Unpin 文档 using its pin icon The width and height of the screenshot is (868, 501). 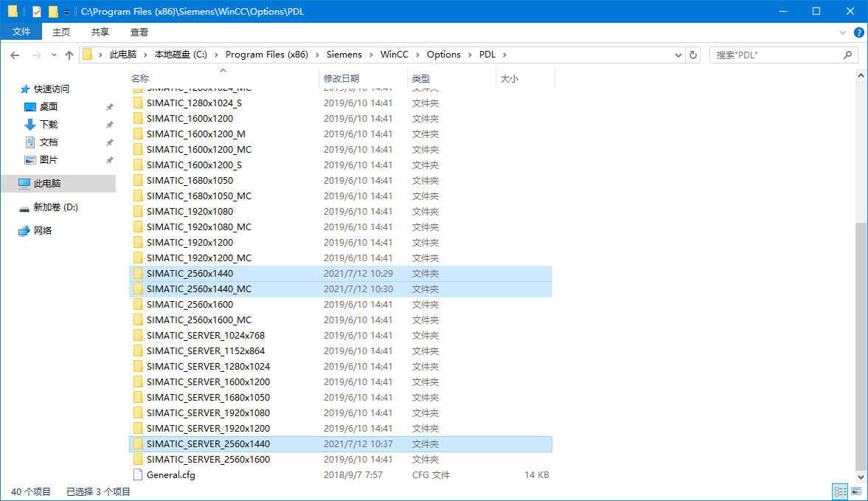[x=110, y=142]
